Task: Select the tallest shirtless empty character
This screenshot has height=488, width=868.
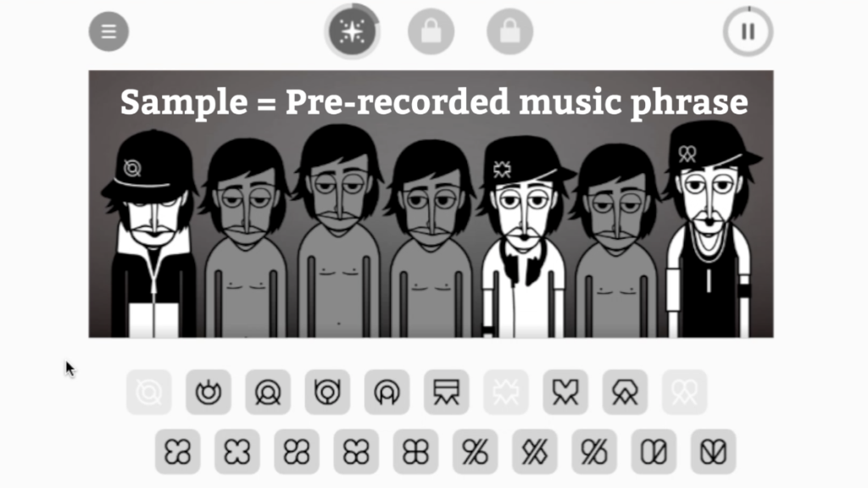Action: point(339,232)
